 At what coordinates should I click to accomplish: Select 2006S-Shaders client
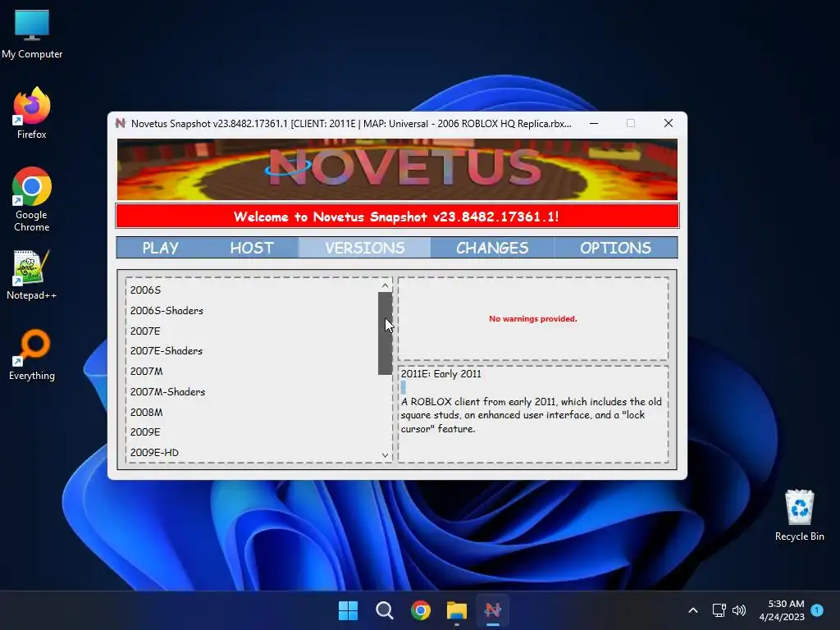(x=252, y=310)
